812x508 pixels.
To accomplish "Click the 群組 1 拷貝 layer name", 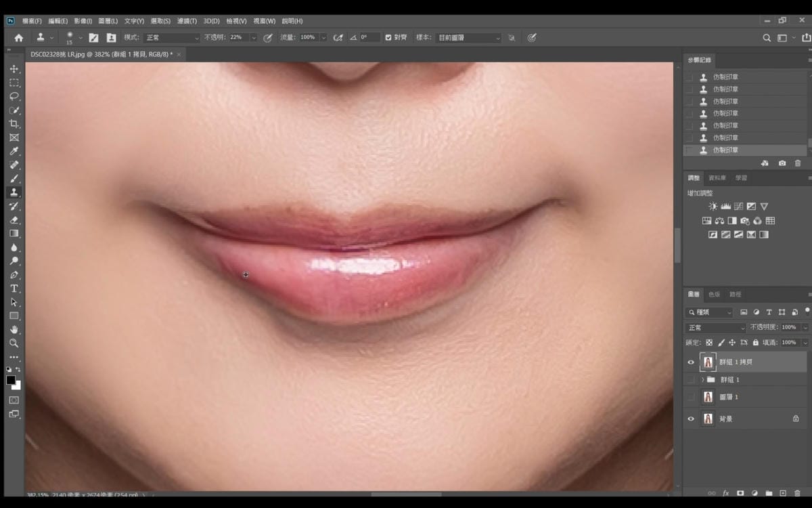I will click(736, 362).
